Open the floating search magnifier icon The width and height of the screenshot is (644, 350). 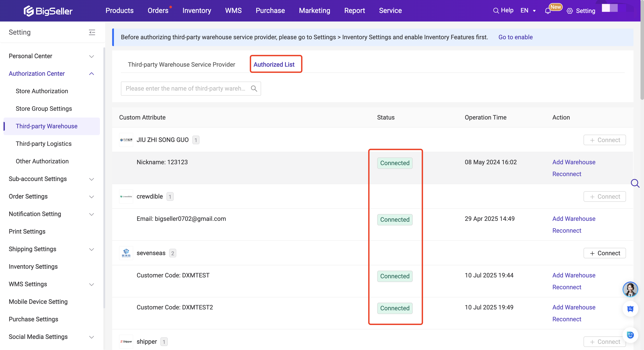coord(635,183)
